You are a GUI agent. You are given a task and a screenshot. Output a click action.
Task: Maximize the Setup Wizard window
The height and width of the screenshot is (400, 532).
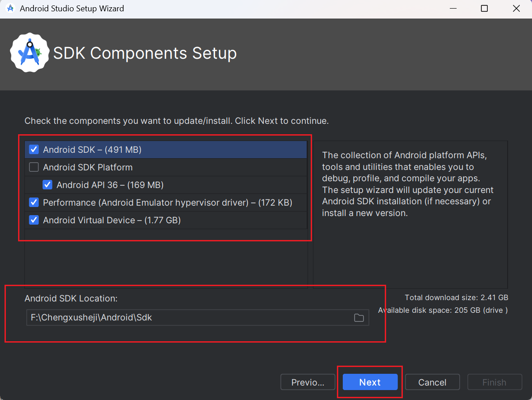click(485, 9)
